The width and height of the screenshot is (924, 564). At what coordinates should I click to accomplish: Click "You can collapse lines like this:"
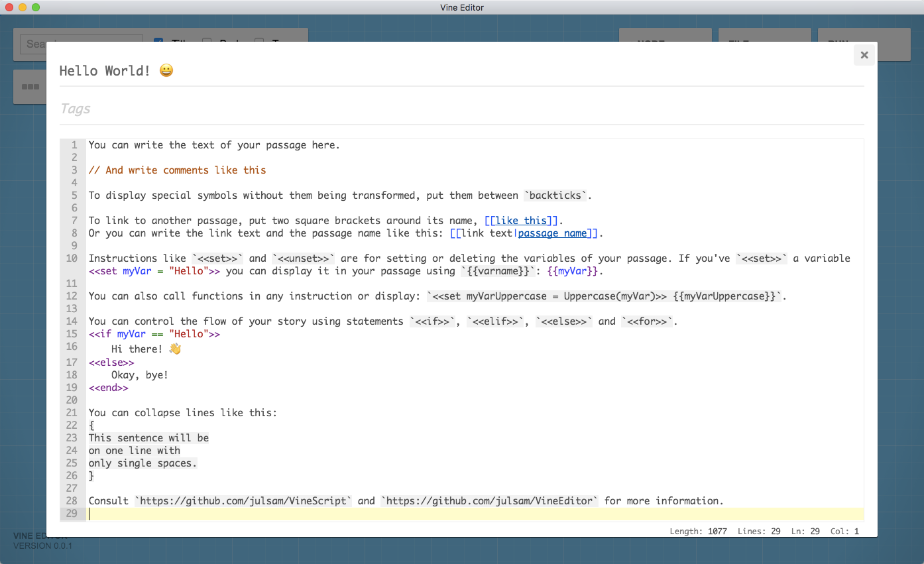[183, 413]
